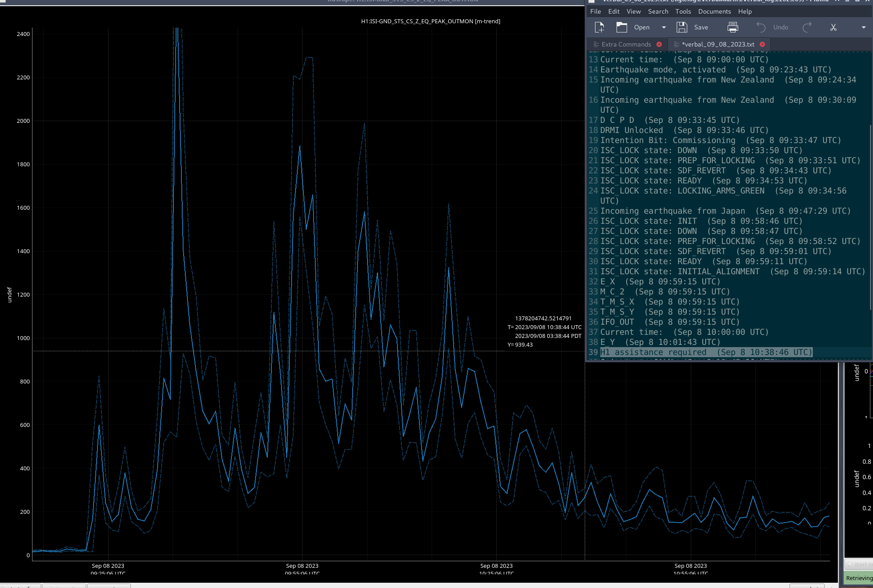Open the Documents menu

pyautogui.click(x=714, y=11)
